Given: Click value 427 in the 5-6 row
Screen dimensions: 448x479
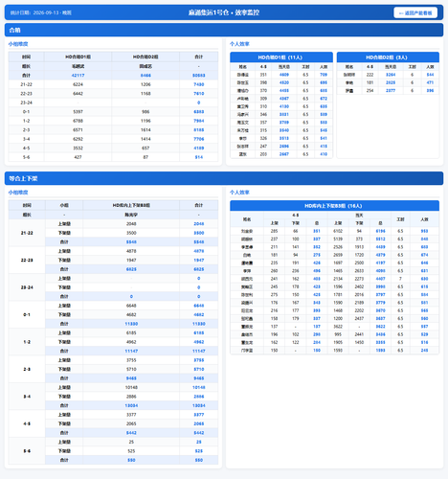Looking at the screenshot, I should click(x=78, y=157).
